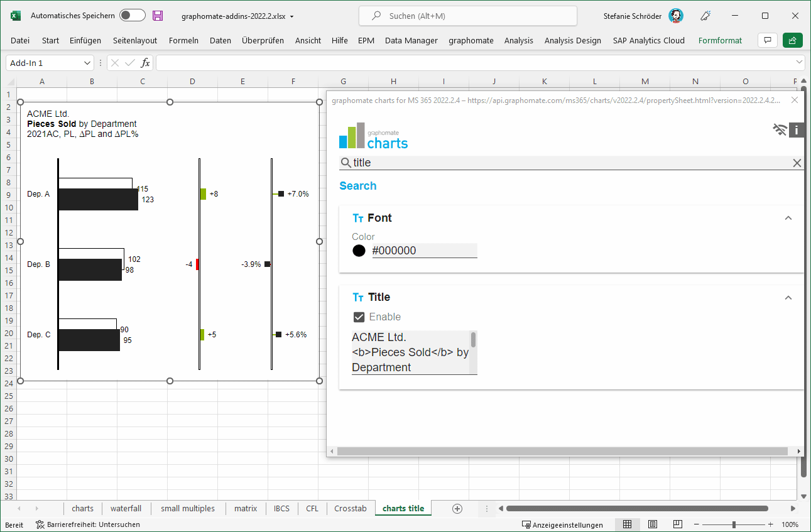The width and height of the screenshot is (811, 532).
Task: Click the save disk icon in title bar
Action: [158, 16]
